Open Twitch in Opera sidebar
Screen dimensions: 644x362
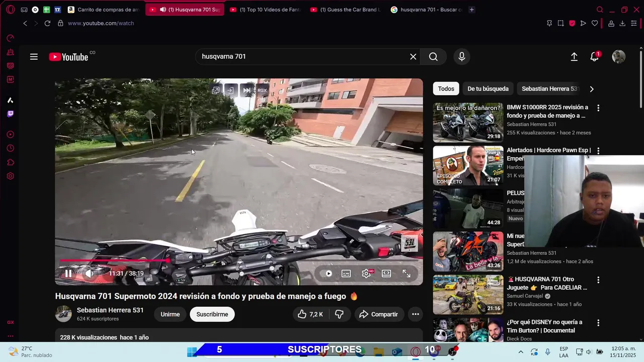(x=10, y=114)
